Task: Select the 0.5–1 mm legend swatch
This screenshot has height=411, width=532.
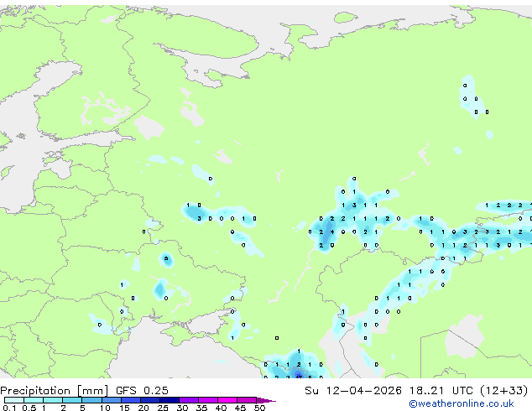Action: [x=34, y=400]
